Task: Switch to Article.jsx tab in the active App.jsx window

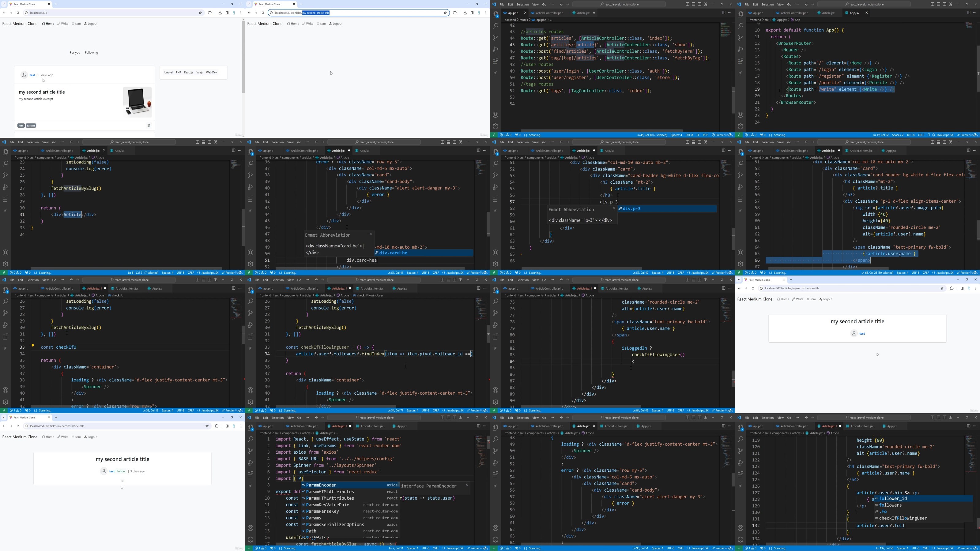Action: pyautogui.click(x=828, y=13)
